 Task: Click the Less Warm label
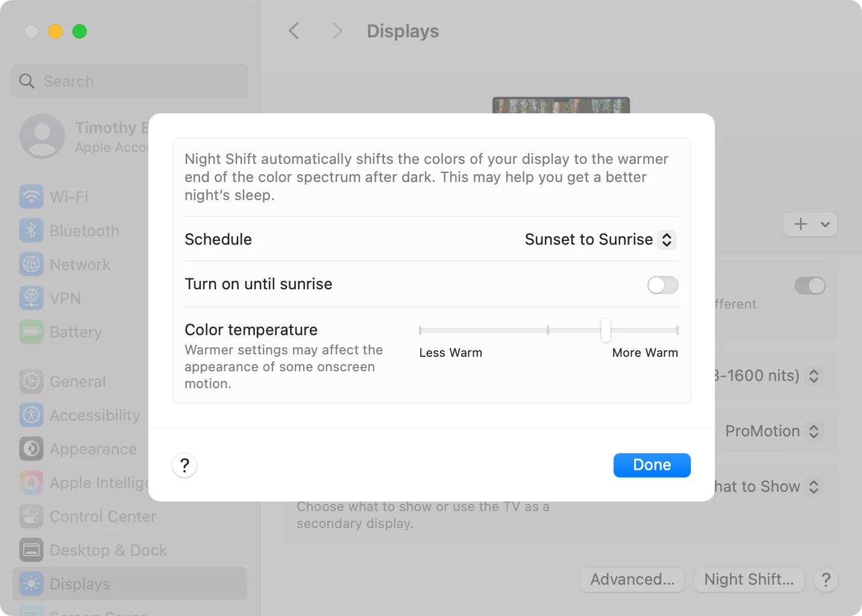(451, 353)
